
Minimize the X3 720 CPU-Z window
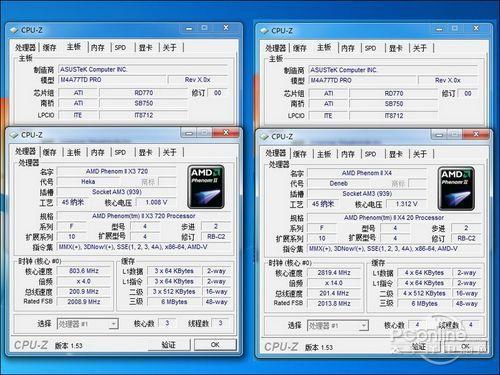(x=189, y=133)
